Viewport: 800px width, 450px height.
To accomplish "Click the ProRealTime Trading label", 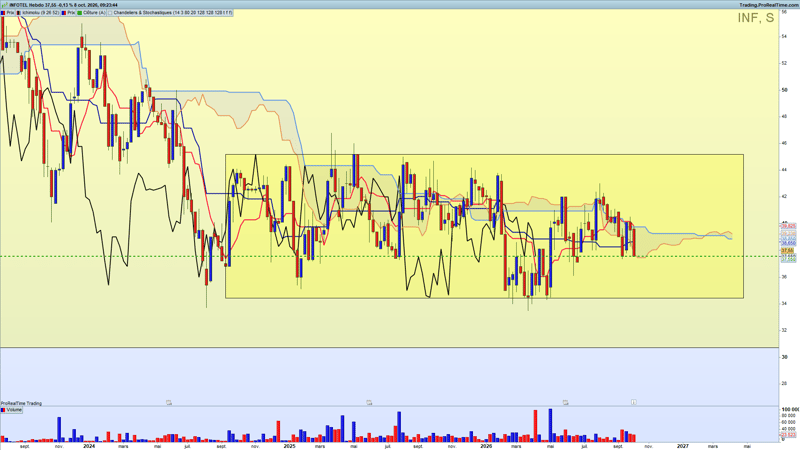I will coord(21,403).
